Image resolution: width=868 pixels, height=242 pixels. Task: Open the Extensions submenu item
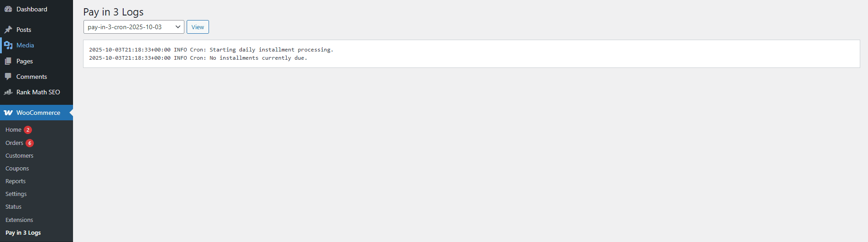coord(19,220)
